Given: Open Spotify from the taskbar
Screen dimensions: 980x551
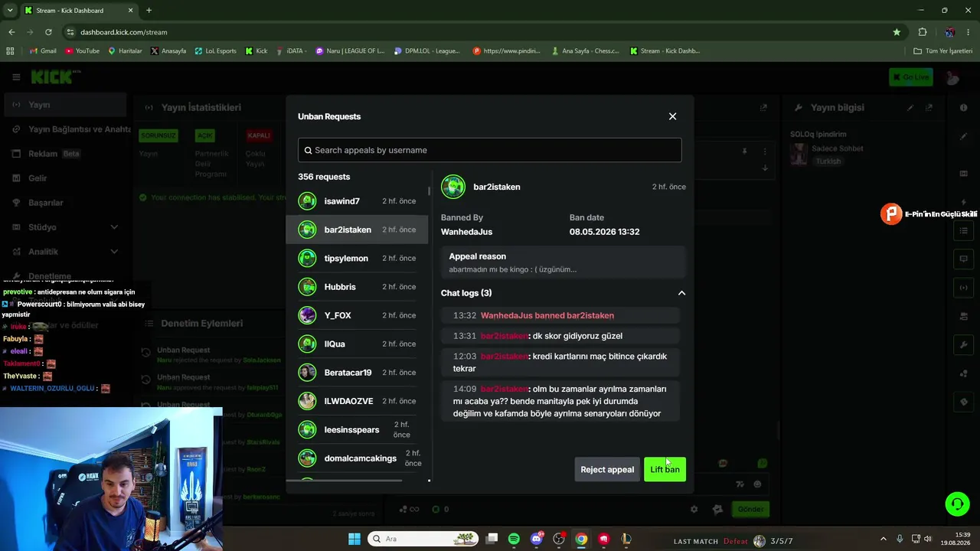Looking at the screenshot, I should click(514, 539).
